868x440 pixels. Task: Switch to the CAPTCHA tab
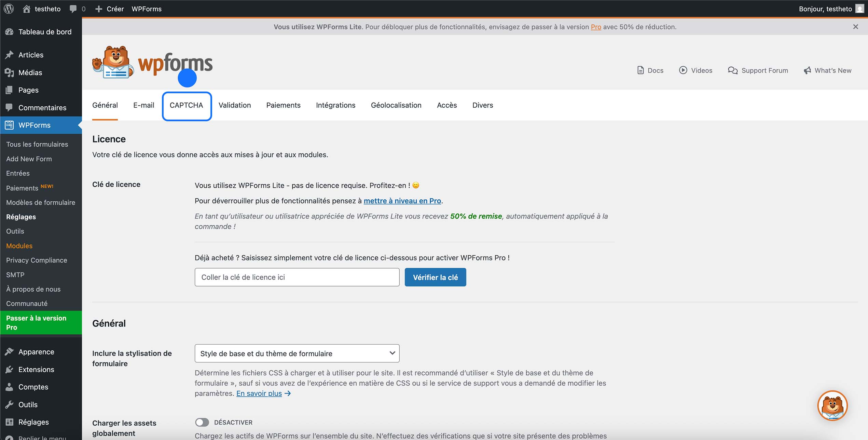click(x=187, y=105)
